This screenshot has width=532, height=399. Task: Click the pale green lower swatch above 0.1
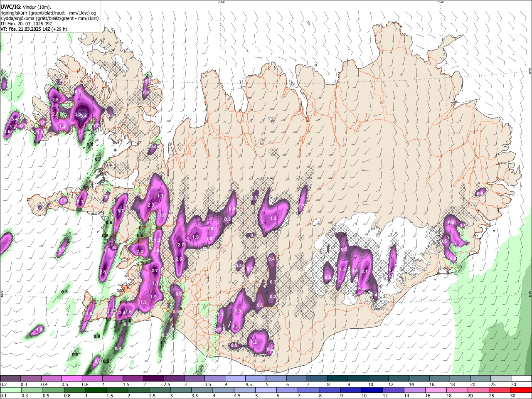pyautogui.click(x=10, y=390)
